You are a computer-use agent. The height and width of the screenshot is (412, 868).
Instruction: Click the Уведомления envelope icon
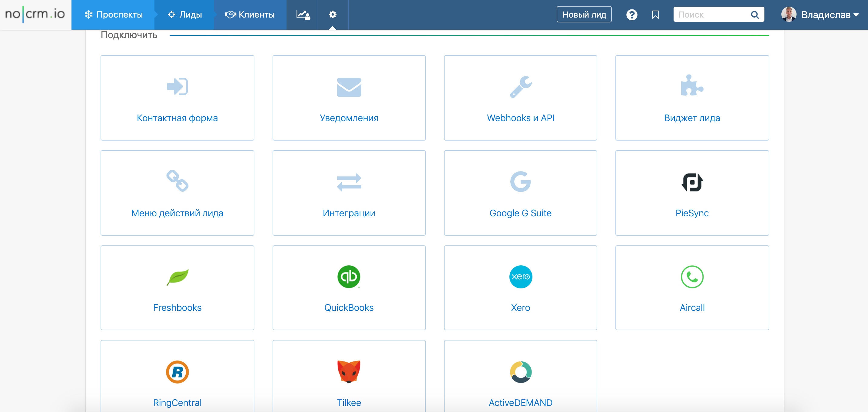click(x=349, y=87)
